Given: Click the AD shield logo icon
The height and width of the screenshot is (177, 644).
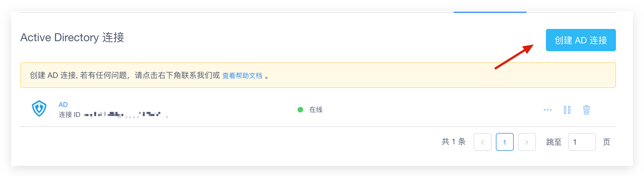Looking at the screenshot, I should click(39, 109).
